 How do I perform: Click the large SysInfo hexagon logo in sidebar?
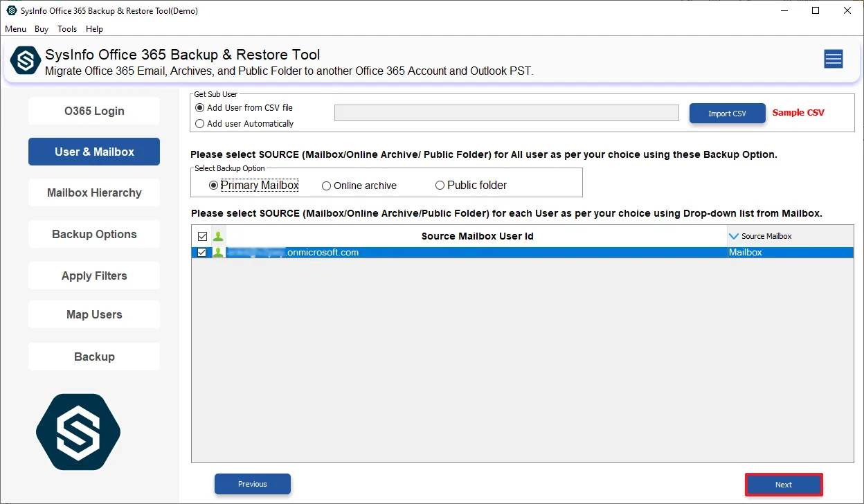point(78,433)
